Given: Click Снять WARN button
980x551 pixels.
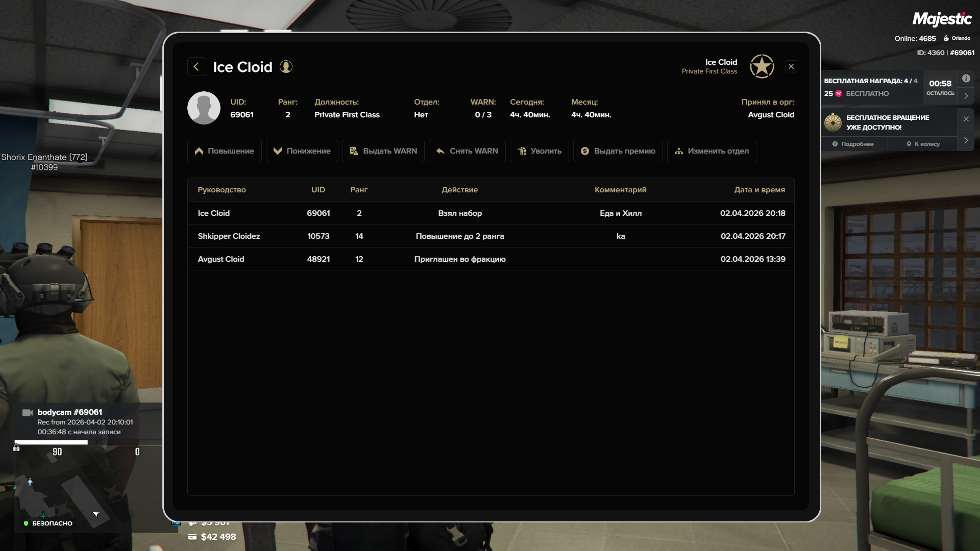Looking at the screenshot, I should click(467, 151).
